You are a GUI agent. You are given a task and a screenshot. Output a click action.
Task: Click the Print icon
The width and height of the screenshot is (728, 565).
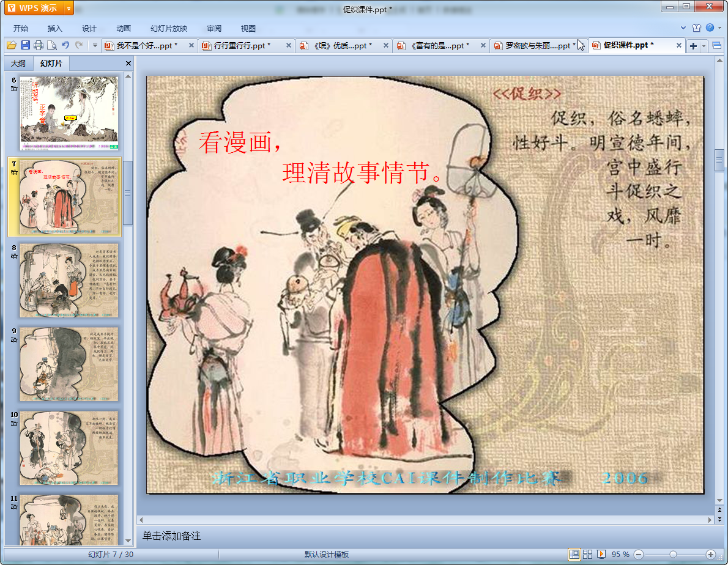pyautogui.click(x=39, y=45)
